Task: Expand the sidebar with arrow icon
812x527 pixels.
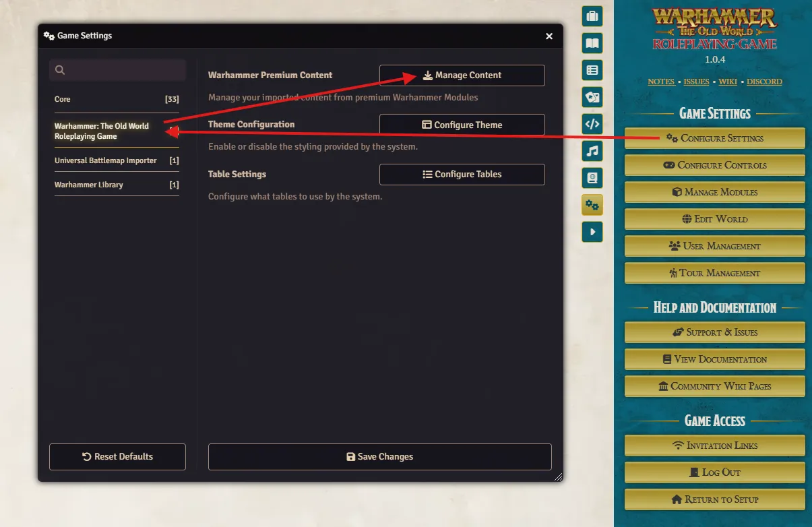Action: click(x=592, y=232)
